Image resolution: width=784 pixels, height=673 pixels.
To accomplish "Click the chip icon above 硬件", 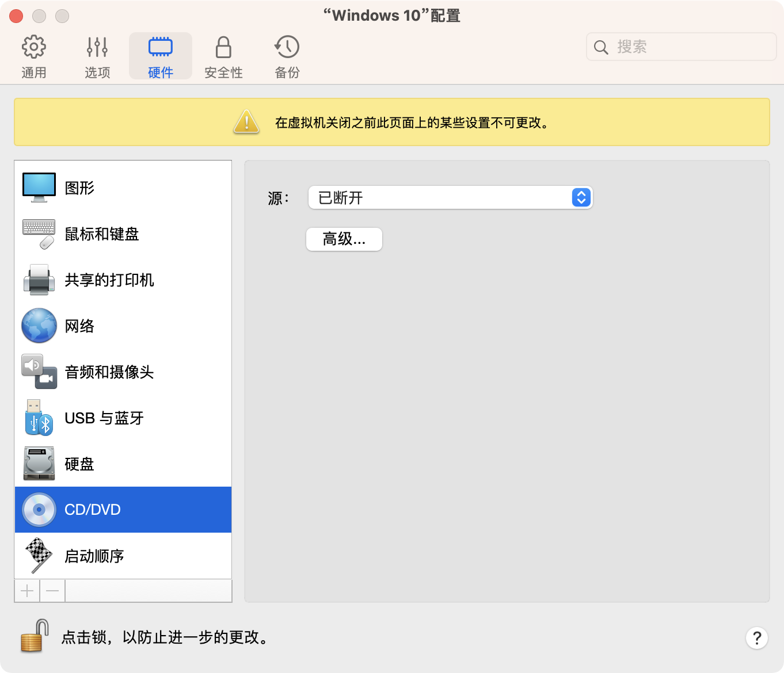I will point(161,47).
